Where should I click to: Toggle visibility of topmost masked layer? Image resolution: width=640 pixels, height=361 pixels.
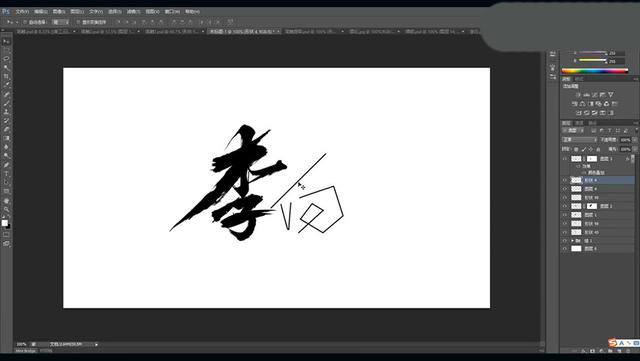pyautogui.click(x=565, y=159)
